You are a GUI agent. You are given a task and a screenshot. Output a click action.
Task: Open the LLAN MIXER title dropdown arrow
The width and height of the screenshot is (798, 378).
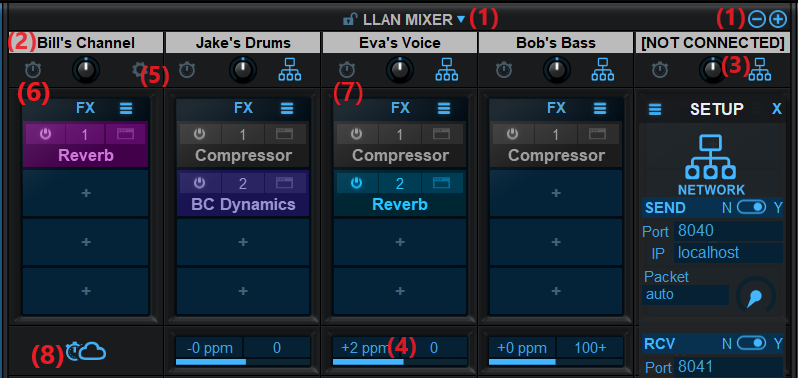(461, 19)
